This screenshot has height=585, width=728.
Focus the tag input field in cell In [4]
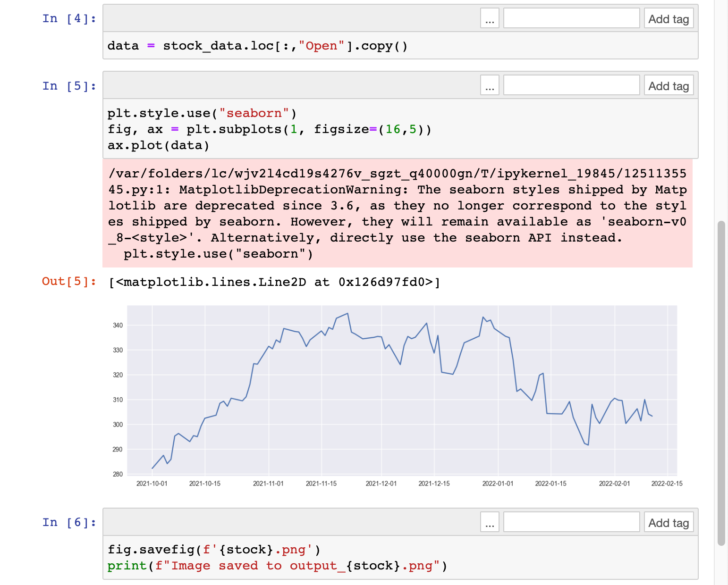click(571, 18)
